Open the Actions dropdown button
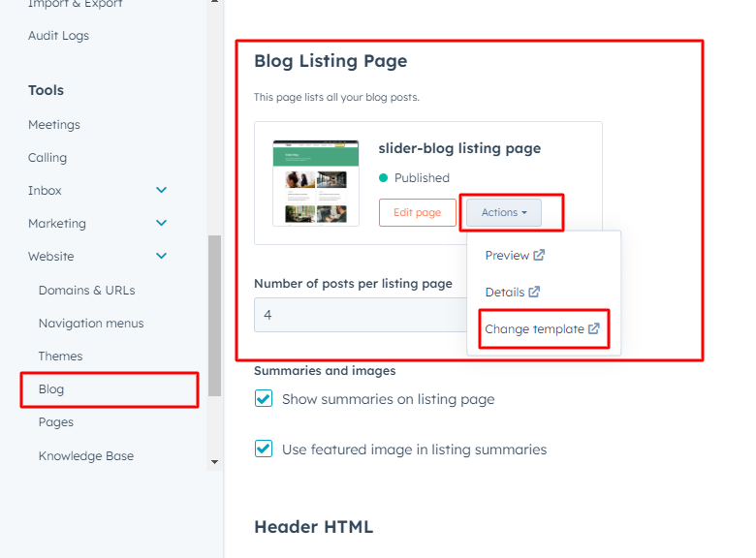Image resolution: width=756 pixels, height=558 pixels. point(504,212)
